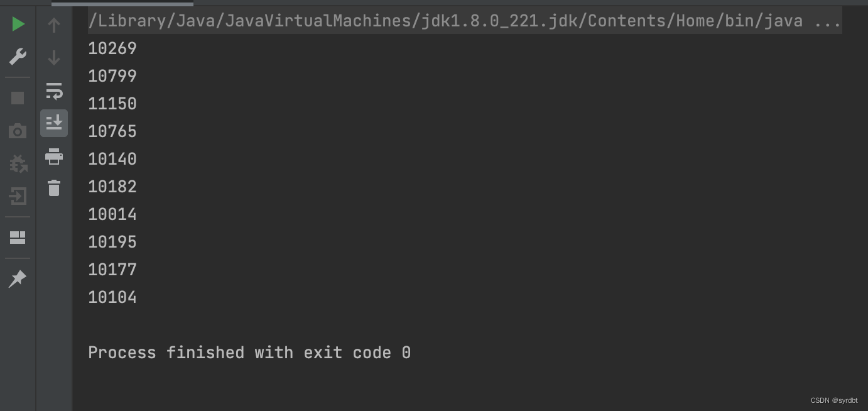Image resolution: width=868 pixels, height=411 pixels.
Task: Click the output value 10104
Action: pos(112,297)
